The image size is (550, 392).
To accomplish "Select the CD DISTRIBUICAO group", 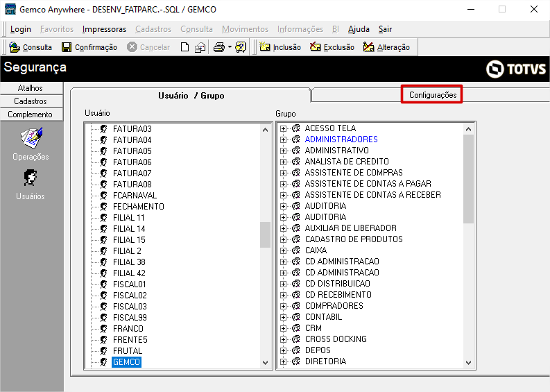I will (x=338, y=284).
